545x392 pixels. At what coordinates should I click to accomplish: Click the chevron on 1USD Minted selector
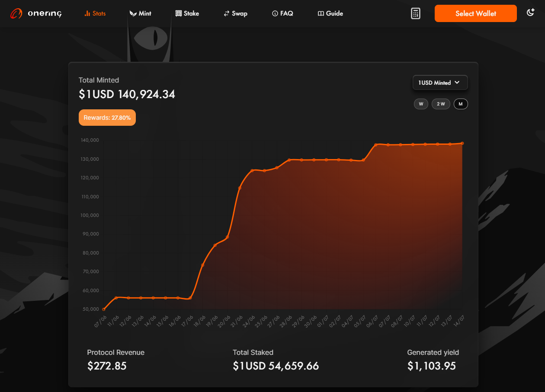457,83
